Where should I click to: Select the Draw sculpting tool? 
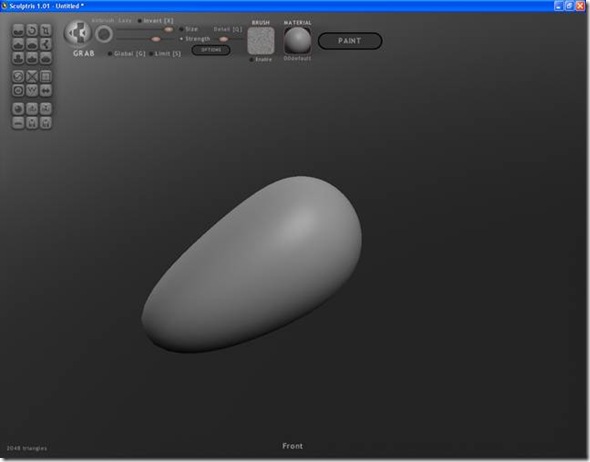tap(18, 44)
